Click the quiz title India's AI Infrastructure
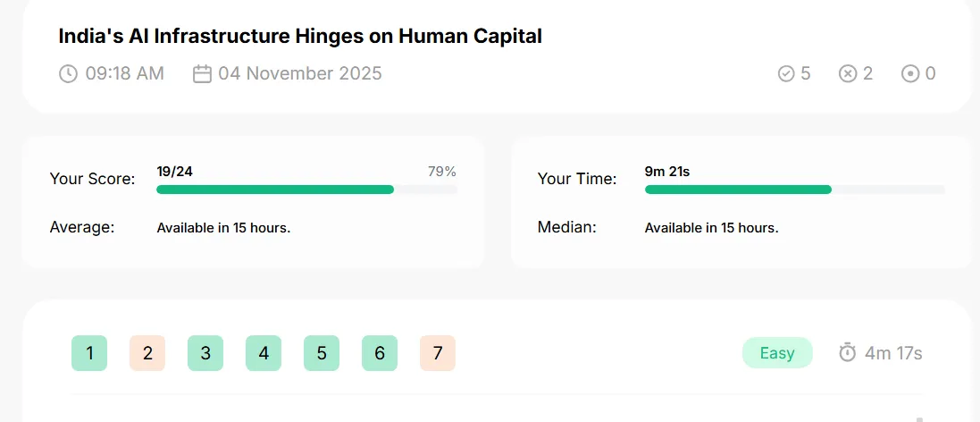The width and height of the screenshot is (980, 422). (300, 37)
